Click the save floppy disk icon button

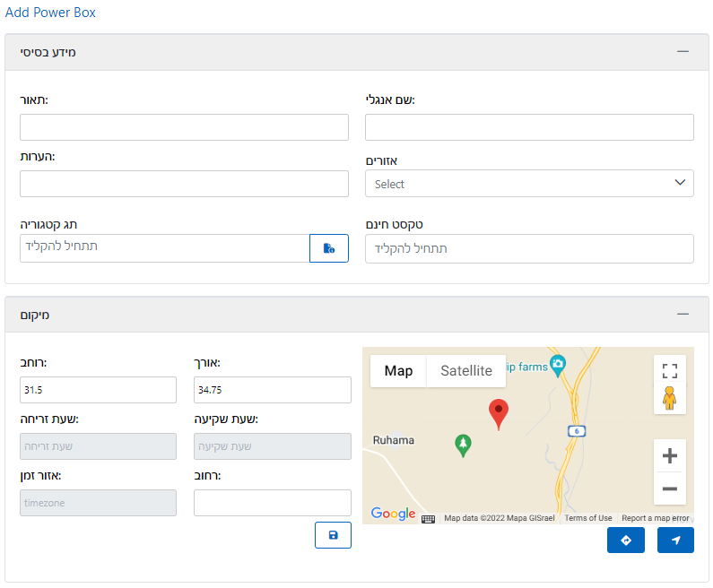point(333,535)
